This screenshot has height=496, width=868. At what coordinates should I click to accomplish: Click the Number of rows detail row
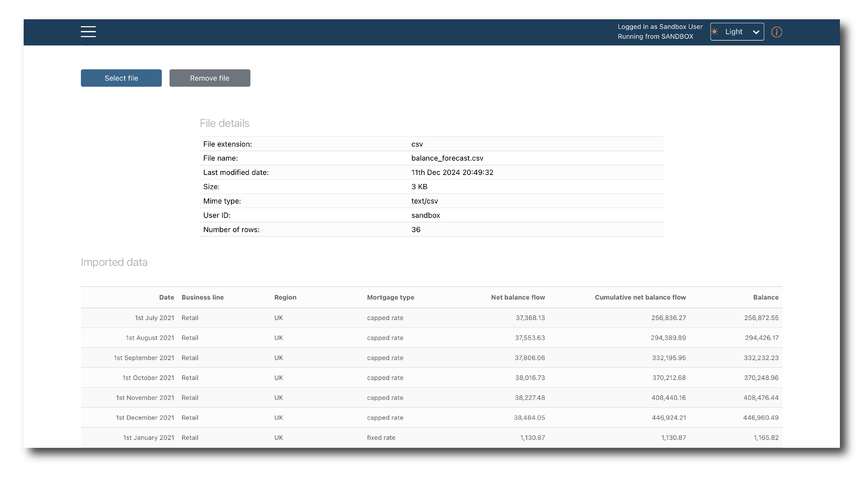coord(431,230)
